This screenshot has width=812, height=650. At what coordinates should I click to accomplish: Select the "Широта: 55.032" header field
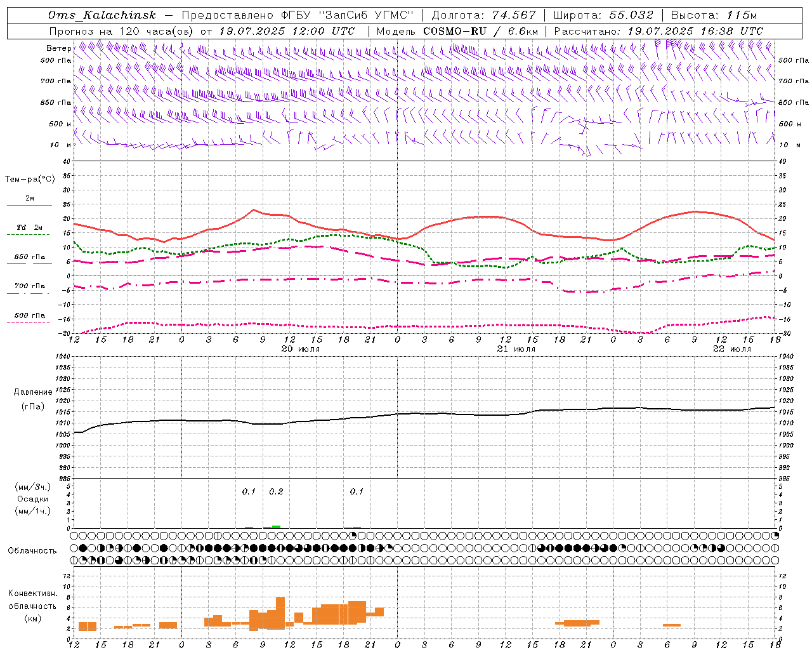[x=603, y=15]
